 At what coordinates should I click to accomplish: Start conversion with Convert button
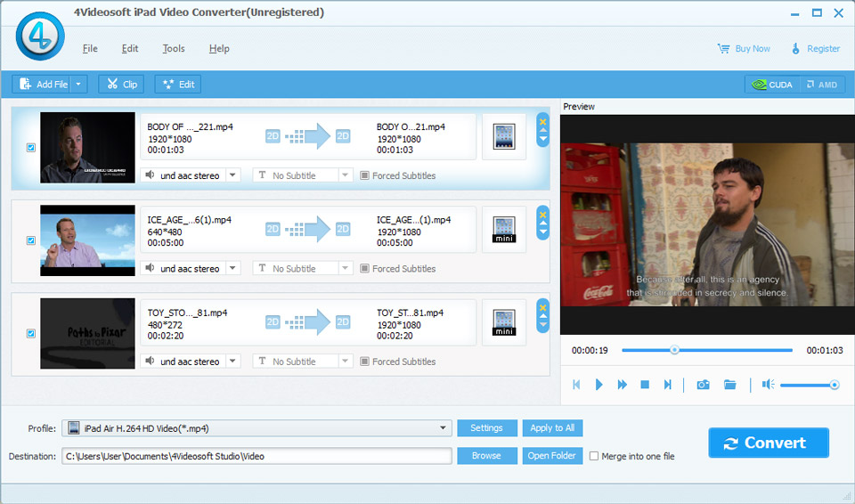[x=769, y=443]
